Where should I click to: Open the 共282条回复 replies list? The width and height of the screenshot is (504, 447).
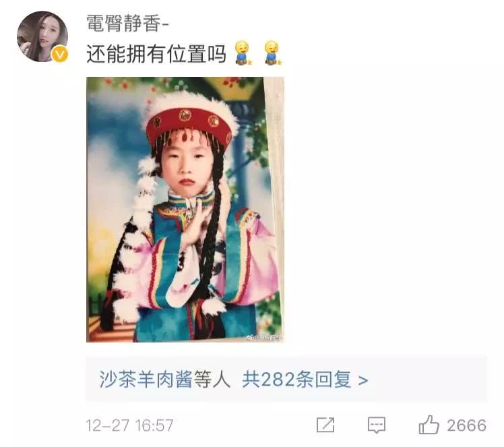pos(296,380)
